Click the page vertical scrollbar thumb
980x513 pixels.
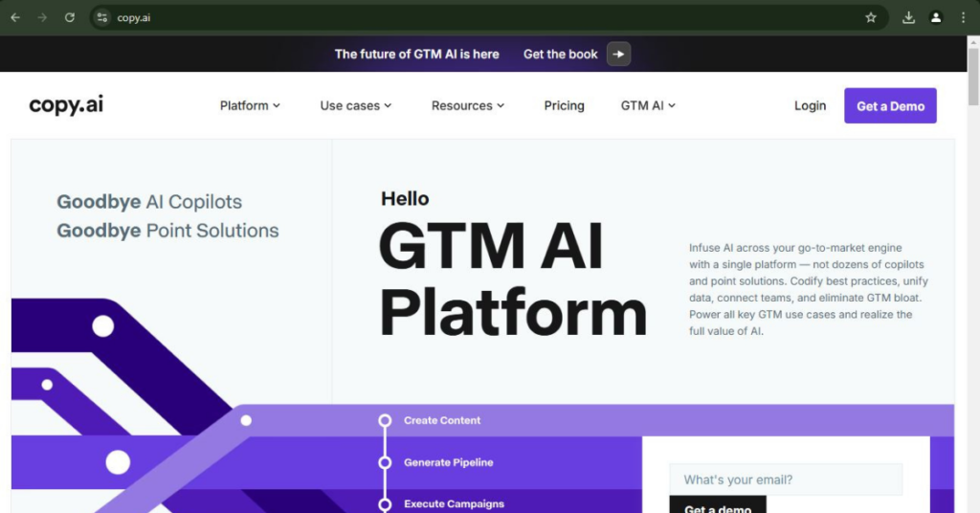click(x=973, y=77)
